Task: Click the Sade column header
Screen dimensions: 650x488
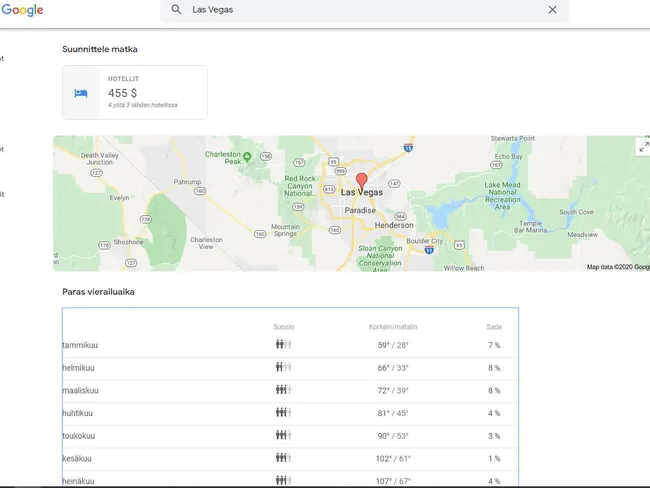Action: 494,327
